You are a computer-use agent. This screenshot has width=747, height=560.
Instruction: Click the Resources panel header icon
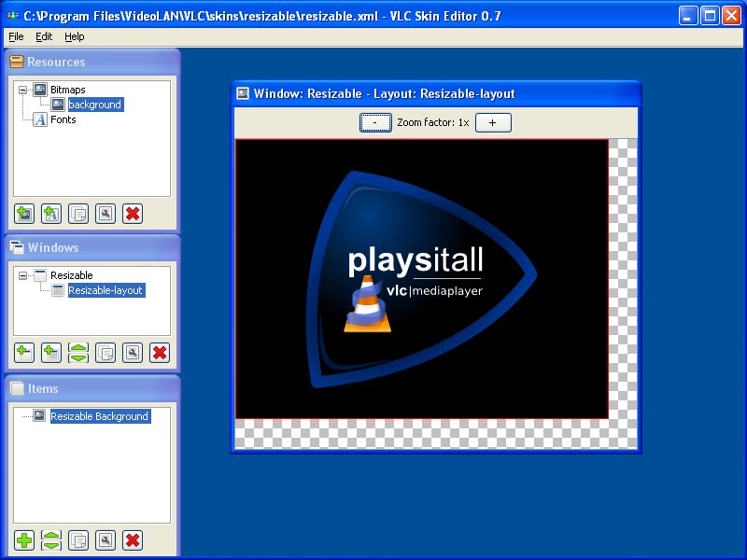tap(17, 62)
